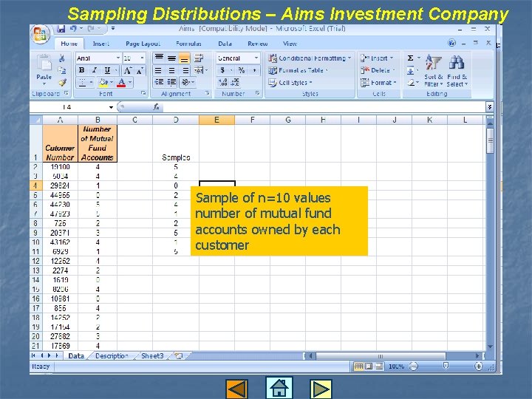The height and width of the screenshot is (399, 532).
Task: Open text Orientation options
Action: click(186, 83)
